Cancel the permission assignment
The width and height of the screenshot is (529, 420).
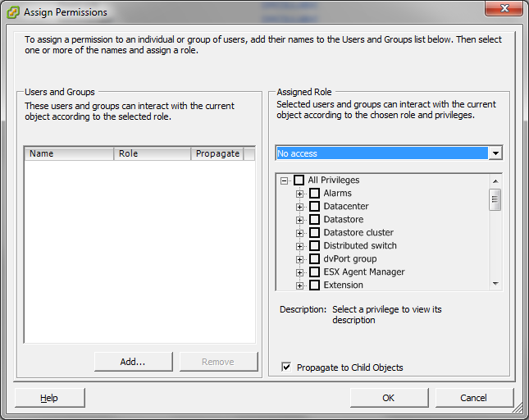click(x=474, y=398)
